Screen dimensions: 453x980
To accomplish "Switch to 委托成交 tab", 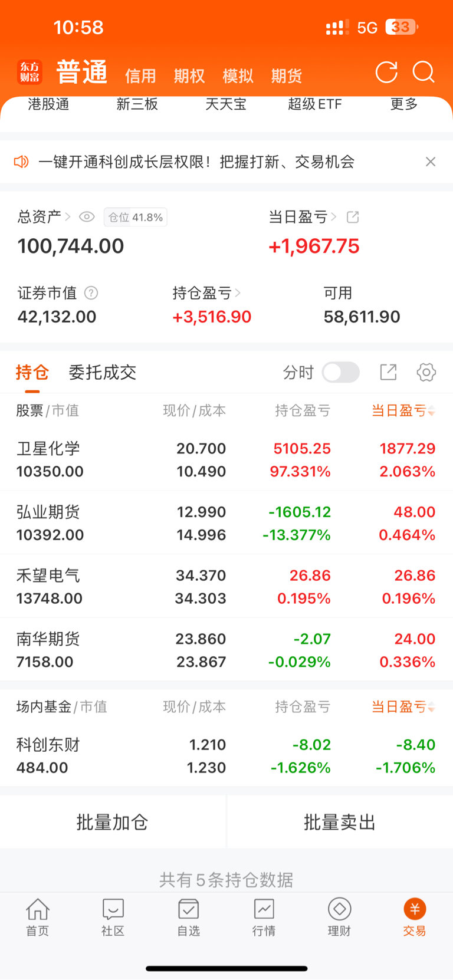I will (103, 372).
